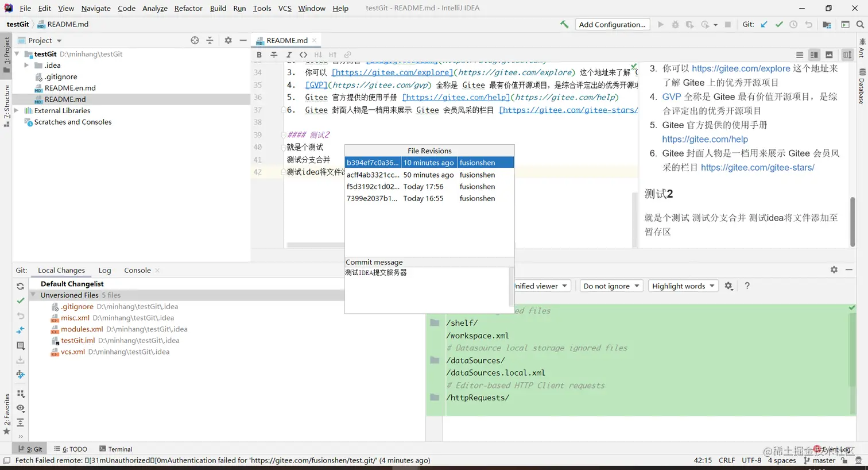
Task: Toggle the split orientation icon in editor toolbar
Action: pos(847,55)
